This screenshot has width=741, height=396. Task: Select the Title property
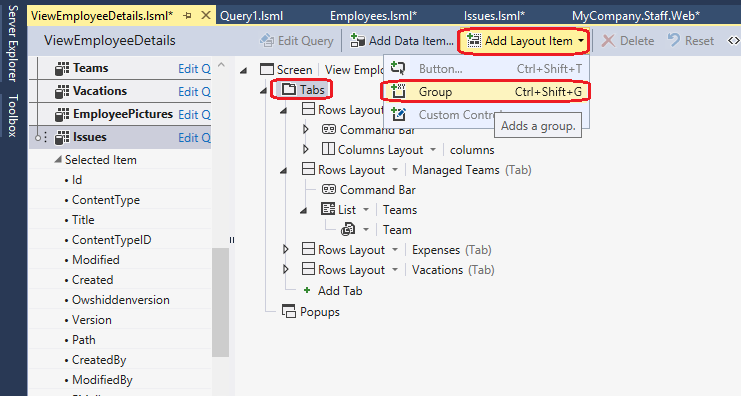click(x=83, y=220)
